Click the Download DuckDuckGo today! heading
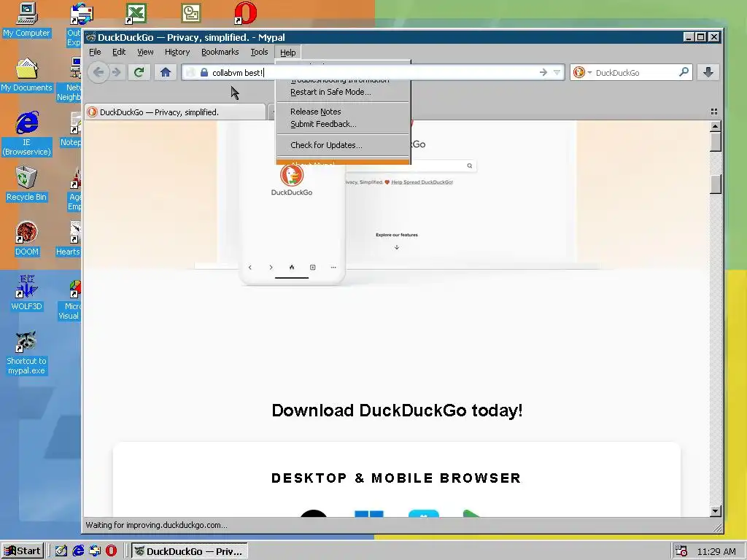The width and height of the screenshot is (747, 560). [397, 410]
